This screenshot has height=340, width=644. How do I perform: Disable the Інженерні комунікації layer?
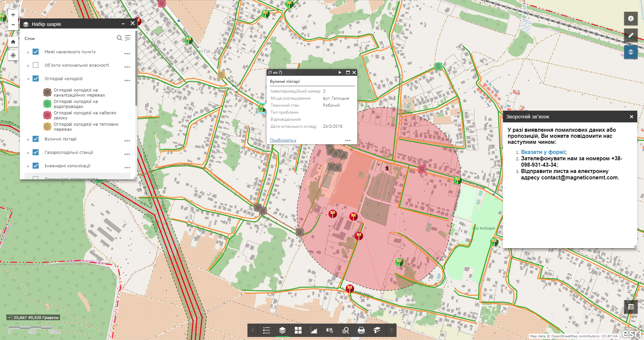point(36,166)
